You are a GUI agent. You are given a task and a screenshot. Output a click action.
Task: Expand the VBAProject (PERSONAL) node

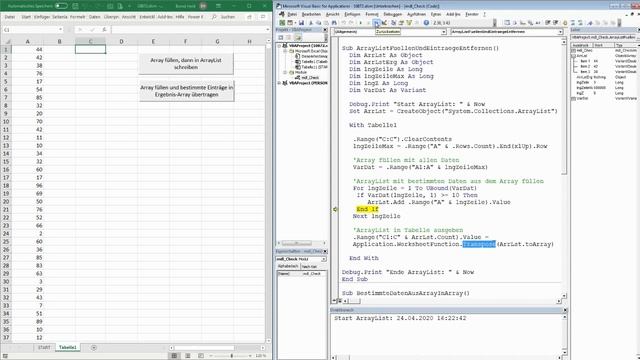[x=280, y=83]
